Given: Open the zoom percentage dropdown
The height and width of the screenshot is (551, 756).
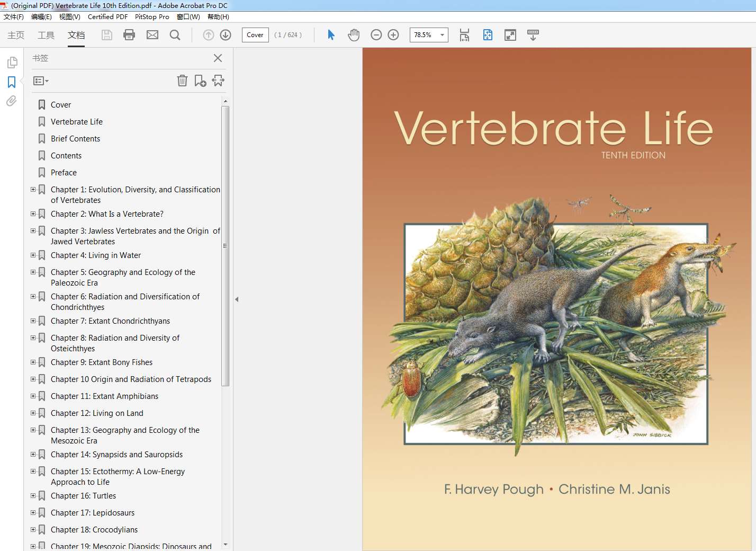Looking at the screenshot, I should (442, 35).
